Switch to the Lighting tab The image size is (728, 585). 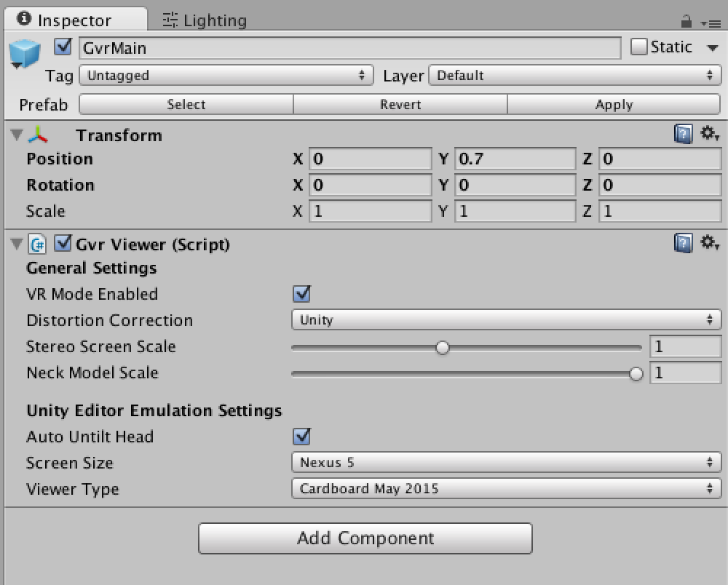205,20
